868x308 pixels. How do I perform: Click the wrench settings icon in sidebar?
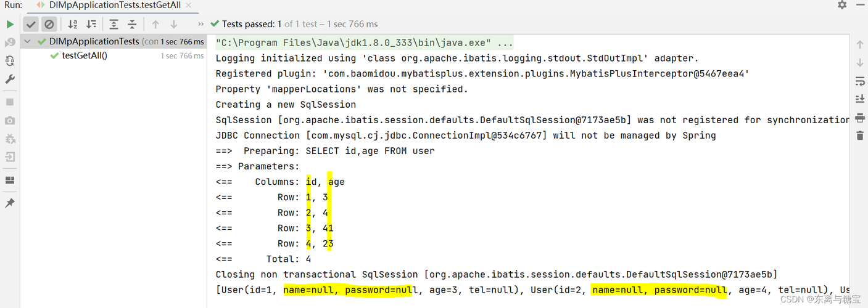tap(10, 79)
